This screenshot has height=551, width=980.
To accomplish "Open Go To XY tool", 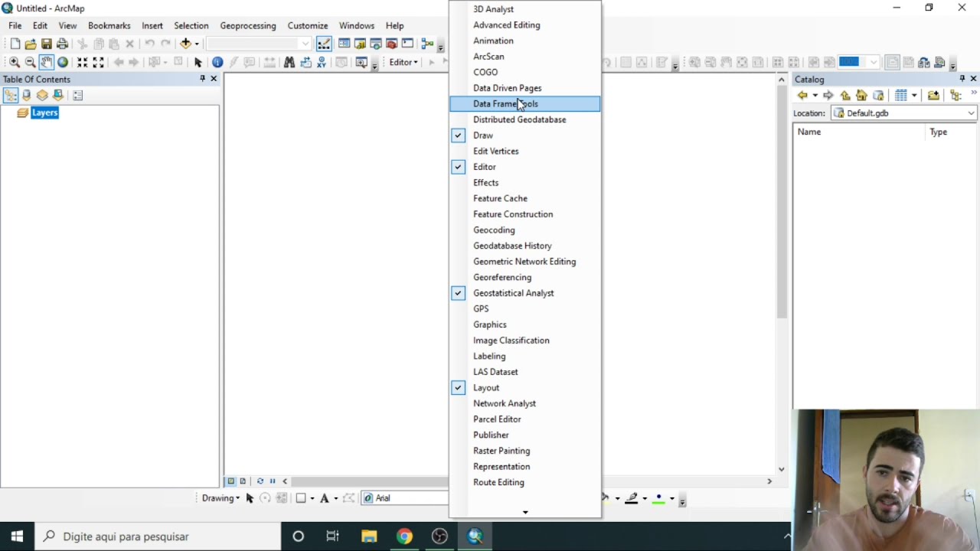I will tap(321, 62).
